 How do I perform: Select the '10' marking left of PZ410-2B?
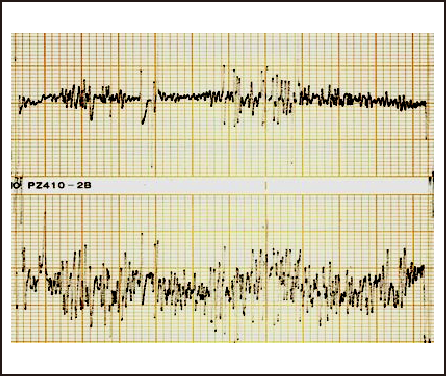pos(15,185)
